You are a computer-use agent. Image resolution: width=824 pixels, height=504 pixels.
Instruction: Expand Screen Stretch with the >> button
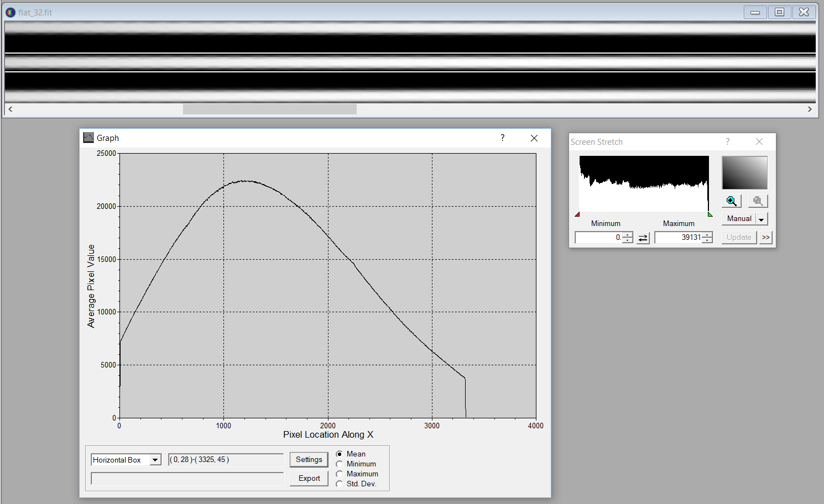pyautogui.click(x=765, y=238)
